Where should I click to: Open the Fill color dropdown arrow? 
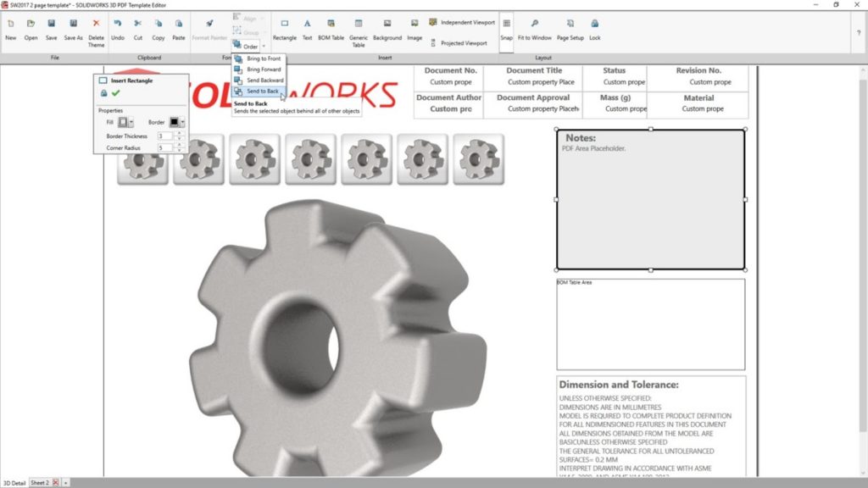click(x=131, y=122)
